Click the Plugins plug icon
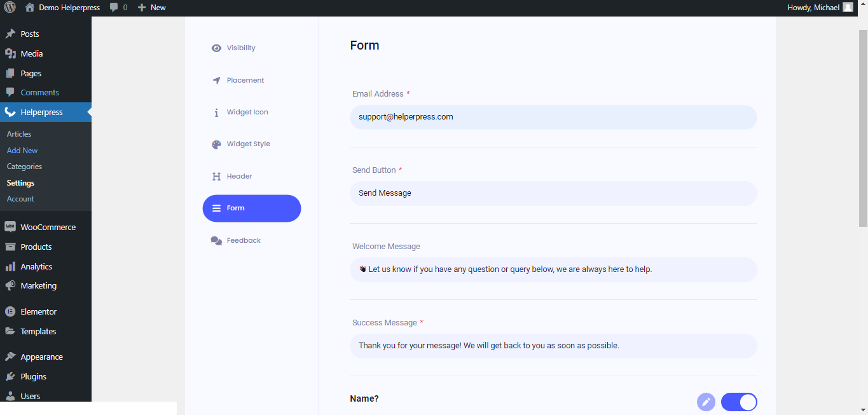 pos(10,377)
